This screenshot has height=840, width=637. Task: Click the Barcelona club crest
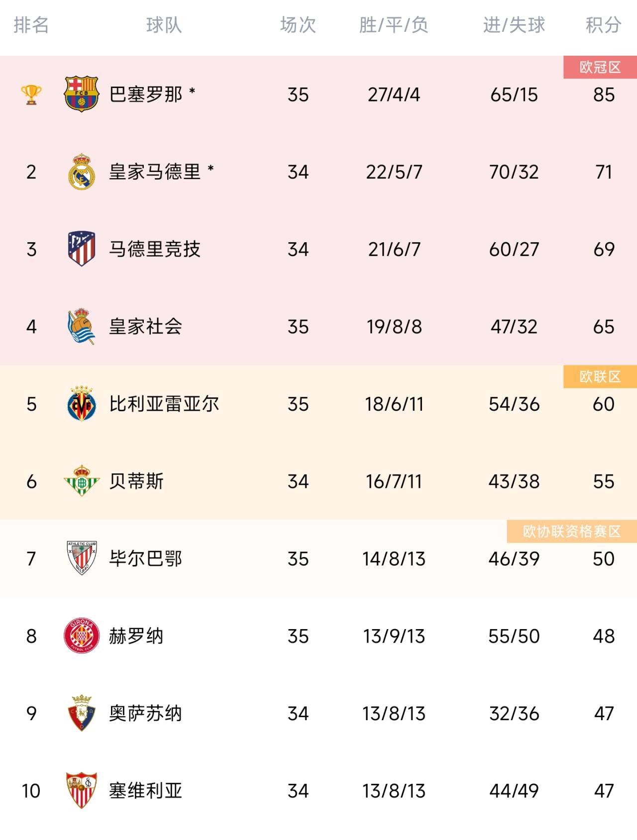pos(81,94)
